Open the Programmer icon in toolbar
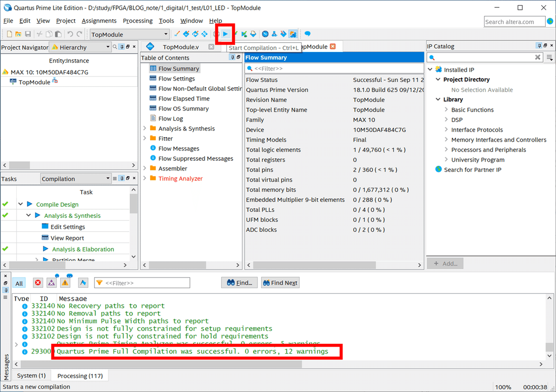The height and width of the screenshot is (392, 556). tap(283, 34)
